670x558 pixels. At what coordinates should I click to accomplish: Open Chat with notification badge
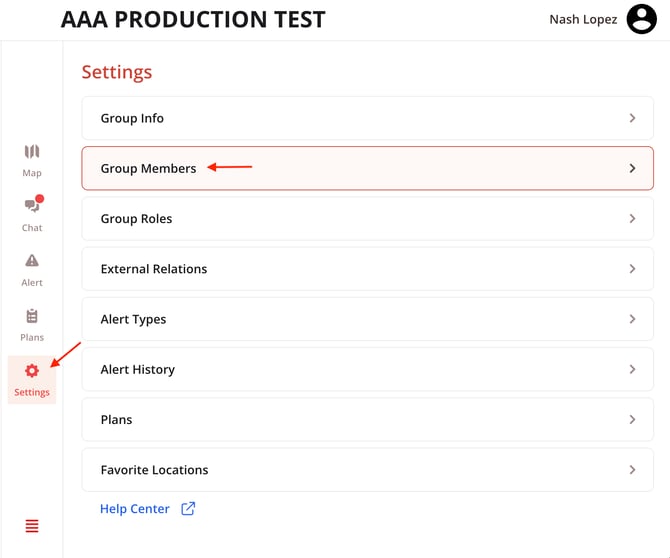(32, 206)
